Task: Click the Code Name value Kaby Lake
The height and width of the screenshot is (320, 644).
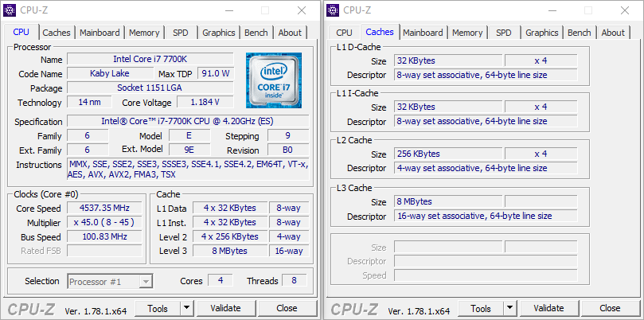Action: 110,73
